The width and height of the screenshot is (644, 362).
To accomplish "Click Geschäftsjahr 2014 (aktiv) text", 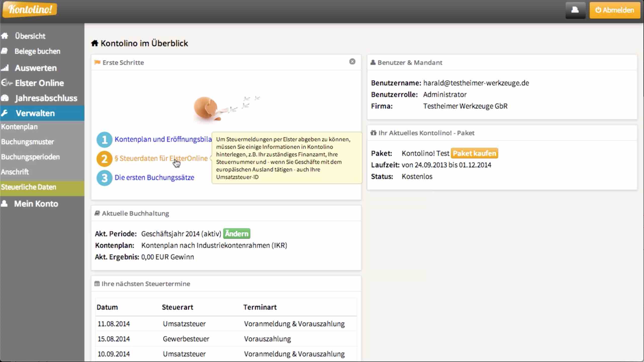I will [x=181, y=234].
